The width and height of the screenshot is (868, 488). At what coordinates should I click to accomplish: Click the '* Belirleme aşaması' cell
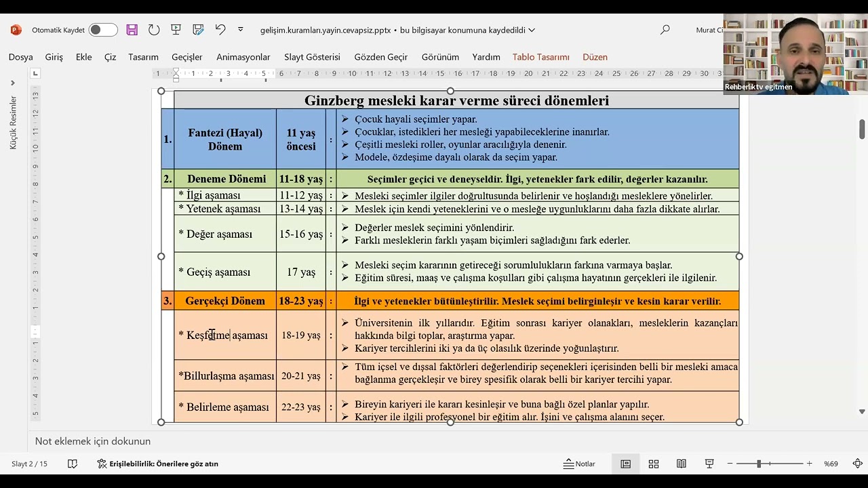[x=225, y=407]
